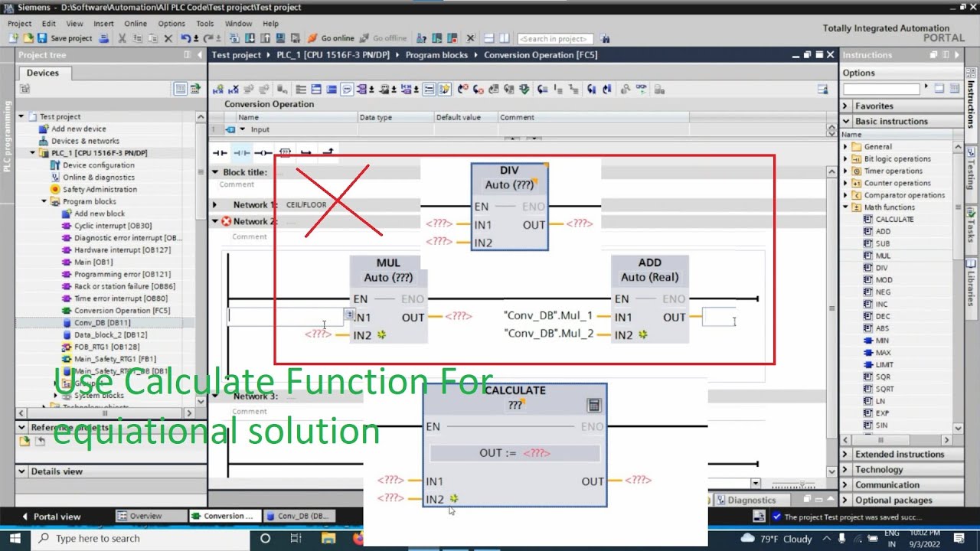The height and width of the screenshot is (551, 980).
Task: Click insert network icon in editor toolbar
Action: (218, 90)
